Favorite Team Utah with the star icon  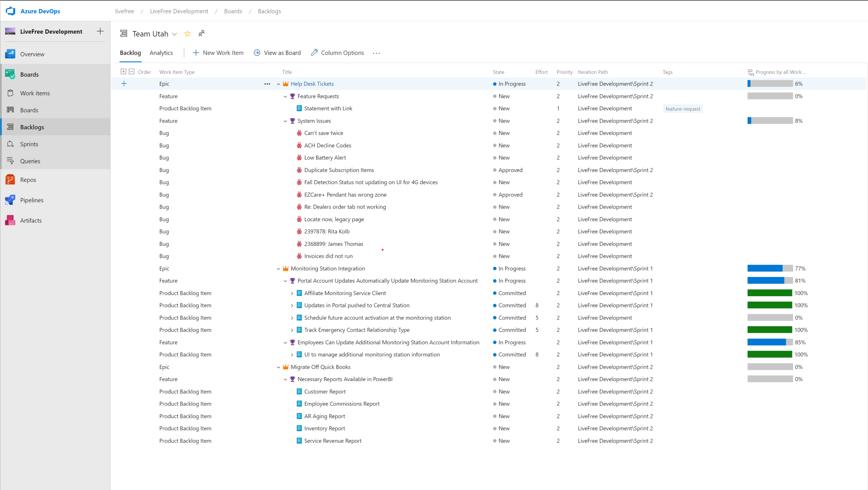tap(188, 34)
